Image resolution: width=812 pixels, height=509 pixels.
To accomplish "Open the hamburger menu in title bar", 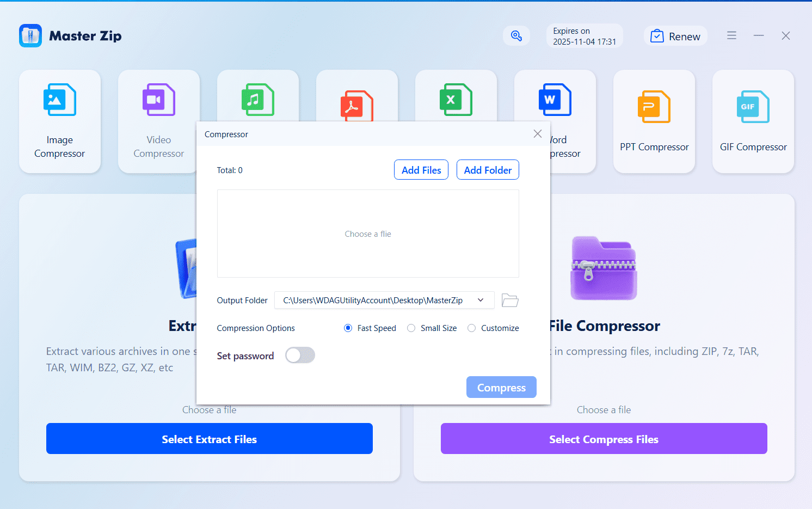I will pos(731,35).
